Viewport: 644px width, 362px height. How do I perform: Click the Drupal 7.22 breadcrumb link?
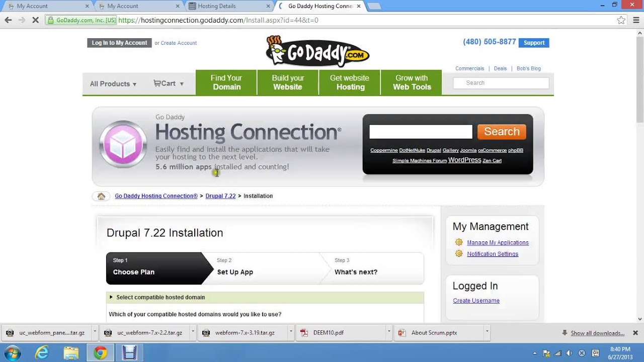tap(220, 196)
